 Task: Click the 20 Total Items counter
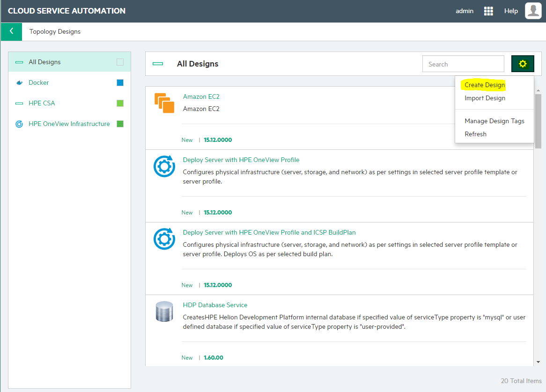tap(521, 381)
